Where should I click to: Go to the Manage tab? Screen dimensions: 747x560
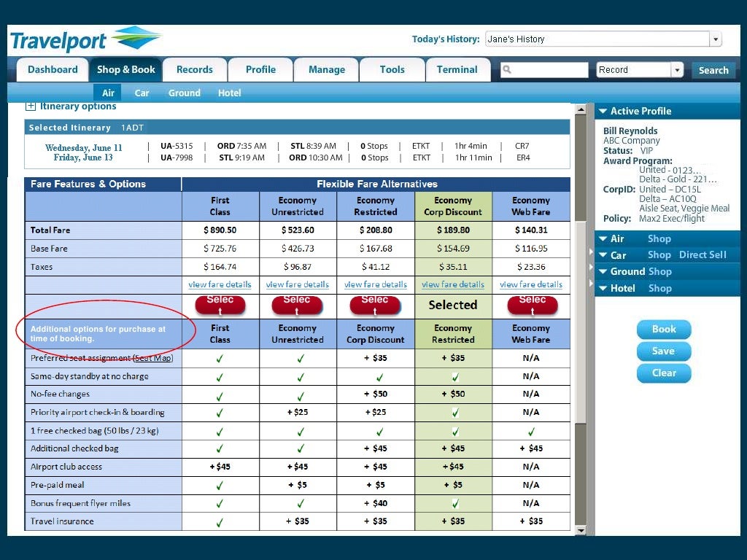[326, 69]
